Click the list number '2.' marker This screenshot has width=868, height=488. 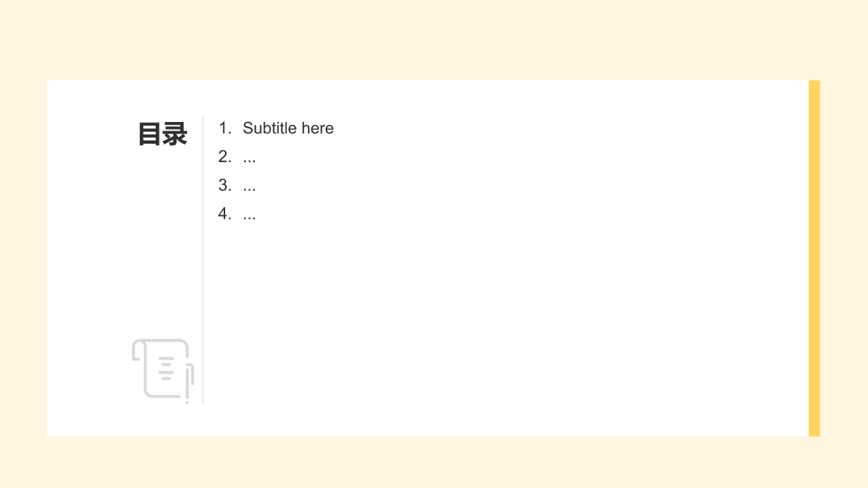(x=225, y=157)
